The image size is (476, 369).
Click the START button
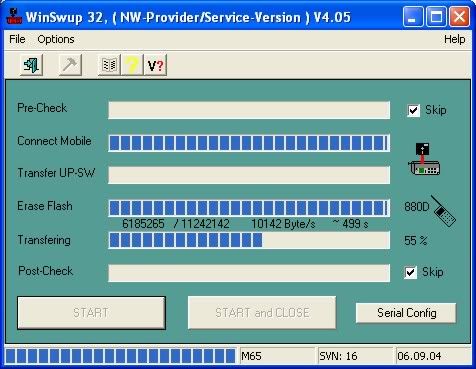(x=91, y=313)
